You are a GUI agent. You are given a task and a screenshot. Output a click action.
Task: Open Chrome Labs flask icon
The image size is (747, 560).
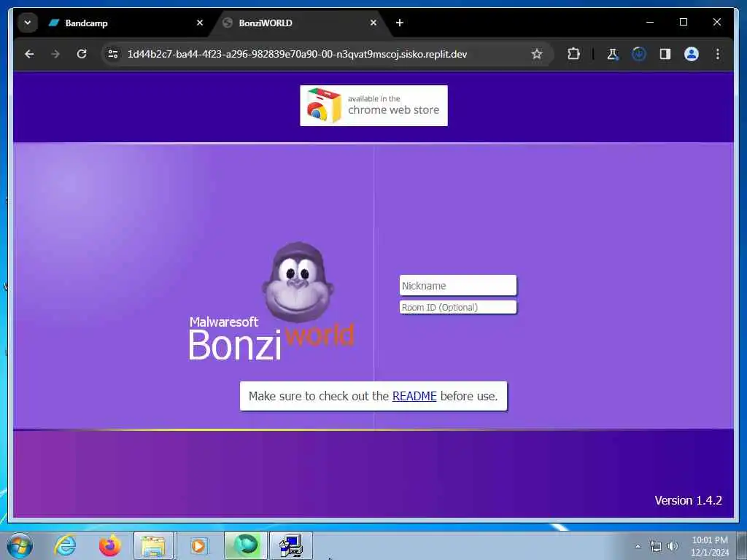[613, 54]
